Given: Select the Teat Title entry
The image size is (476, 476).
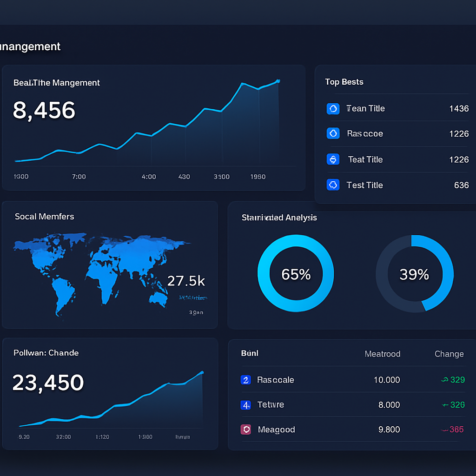Looking at the screenshot, I should point(397,159).
